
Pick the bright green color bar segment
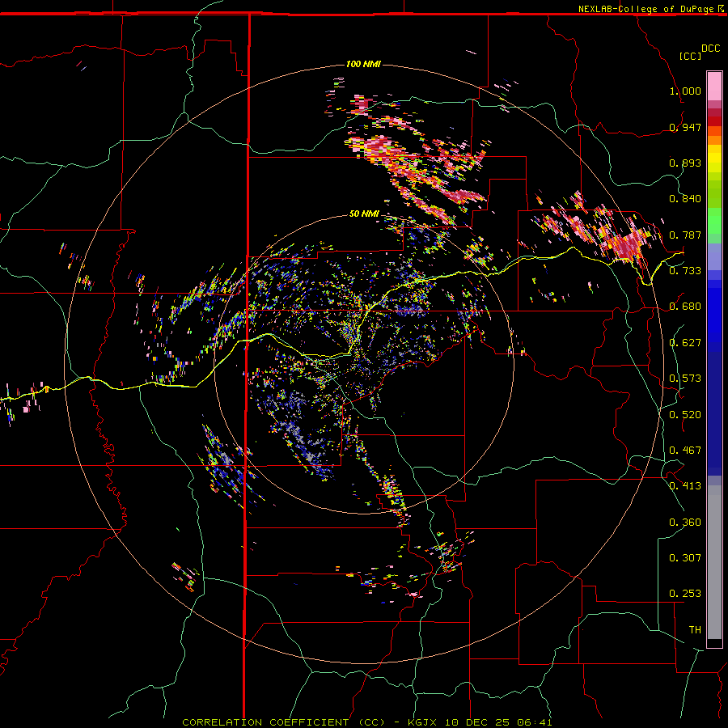[714, 221]
